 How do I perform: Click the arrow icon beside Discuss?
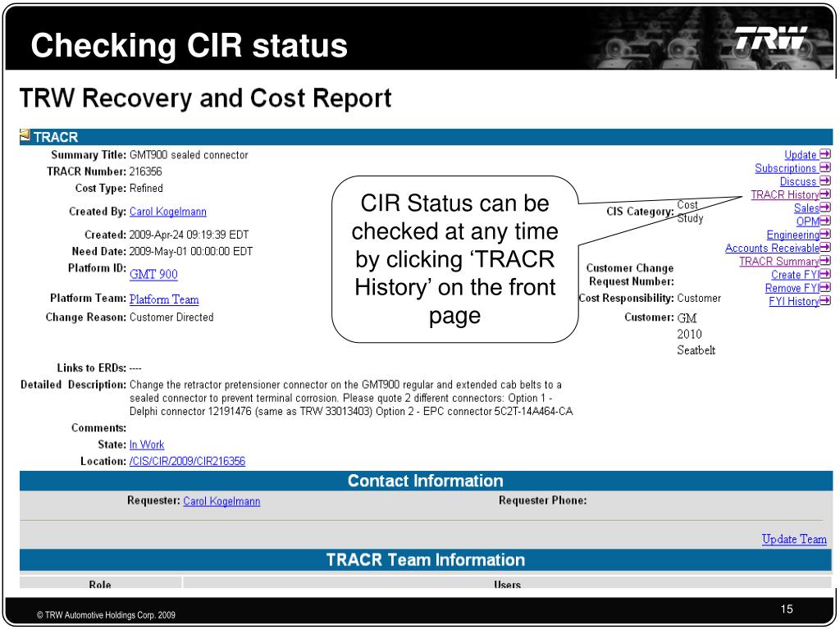point(825,181)
